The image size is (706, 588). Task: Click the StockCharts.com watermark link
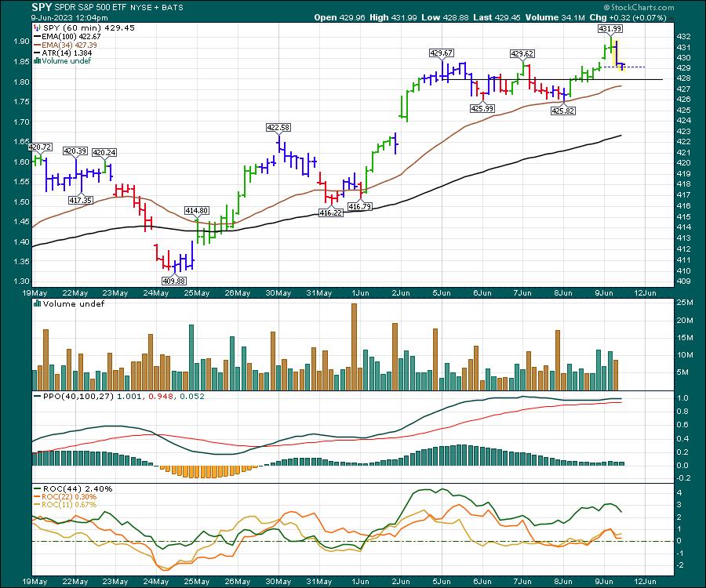click(x=639, y=7)
